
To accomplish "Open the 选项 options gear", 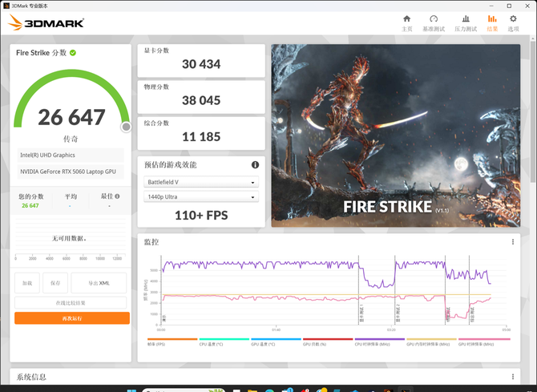I will point(513,22).
